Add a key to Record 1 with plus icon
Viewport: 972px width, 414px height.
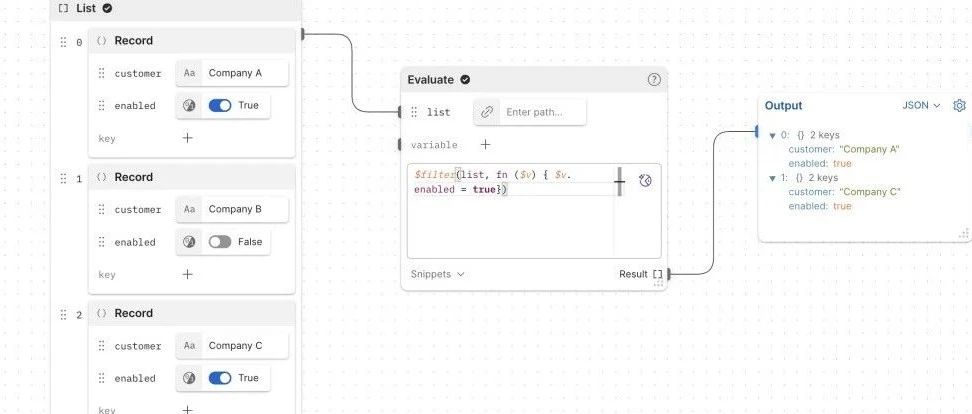tap(187, 274)
